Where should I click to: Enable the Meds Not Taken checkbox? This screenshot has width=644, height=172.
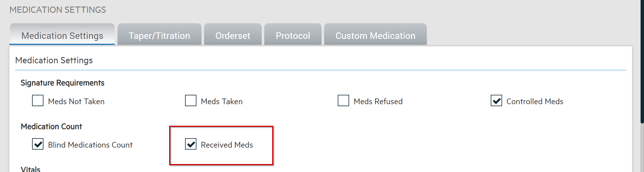click(37, 101)
